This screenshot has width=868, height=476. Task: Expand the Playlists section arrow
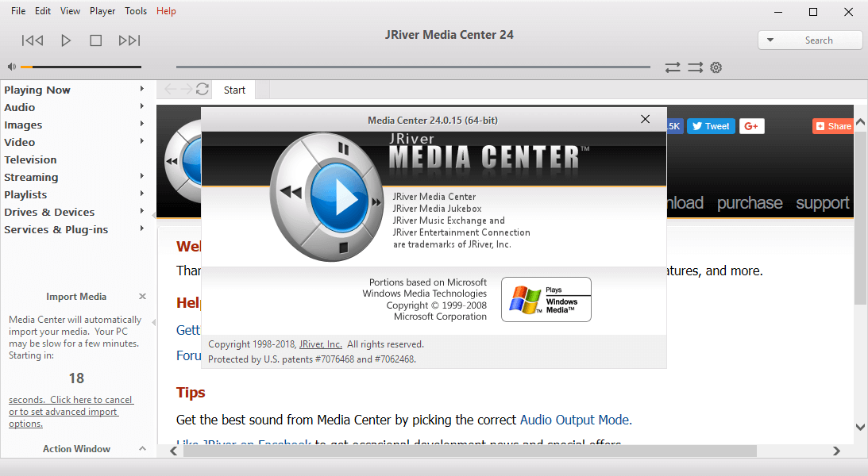(141, 194)
